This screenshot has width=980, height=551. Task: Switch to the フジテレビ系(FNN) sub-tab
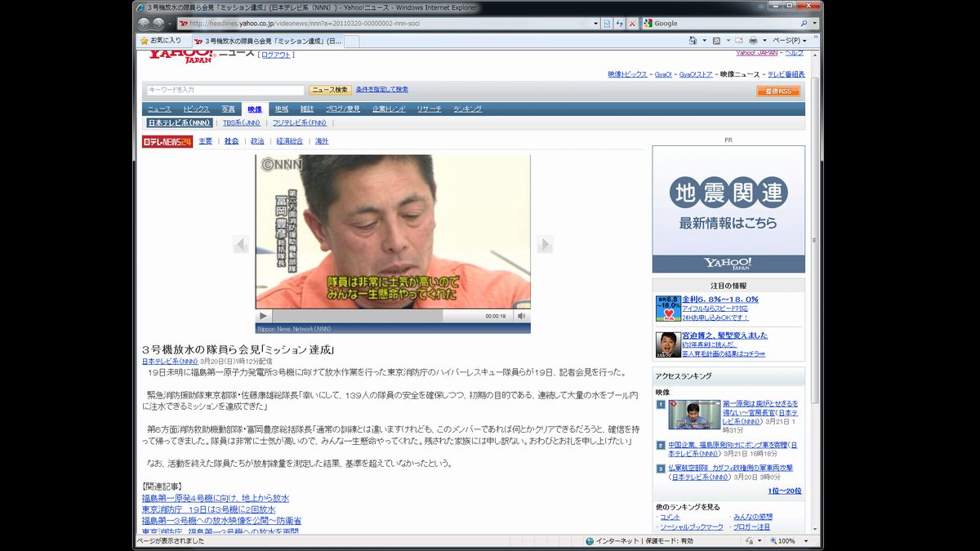(x=300, y=122)
